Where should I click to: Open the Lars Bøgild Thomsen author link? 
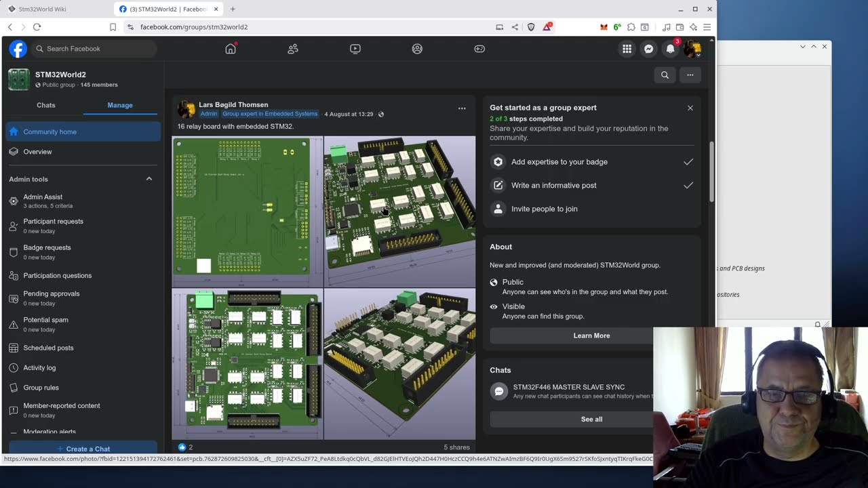point(233,105)
